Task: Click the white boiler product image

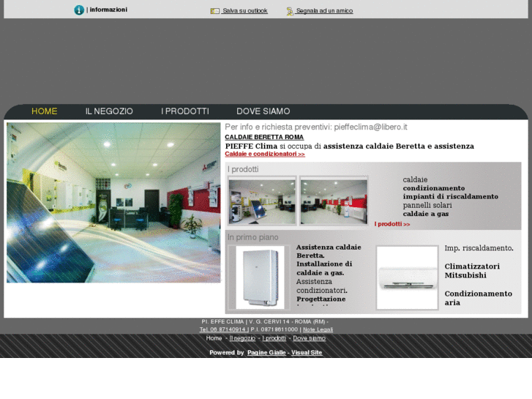Action: (260, 277)
